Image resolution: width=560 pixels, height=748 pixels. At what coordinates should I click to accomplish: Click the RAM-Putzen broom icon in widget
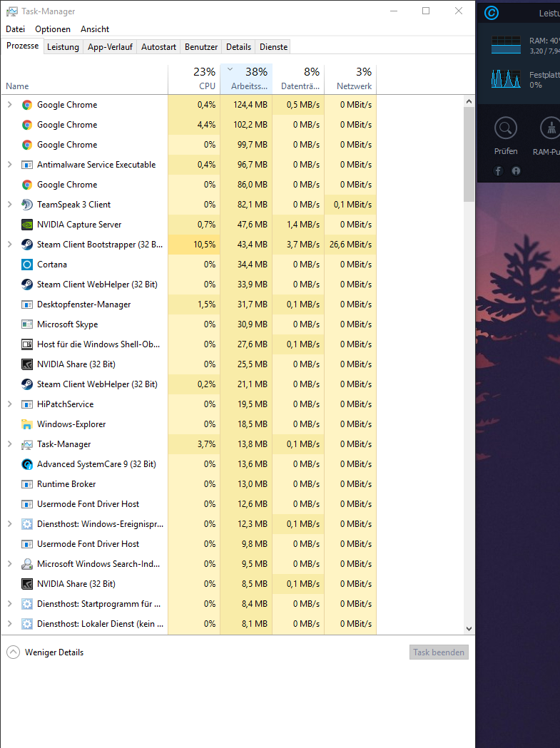click(551, 128)
